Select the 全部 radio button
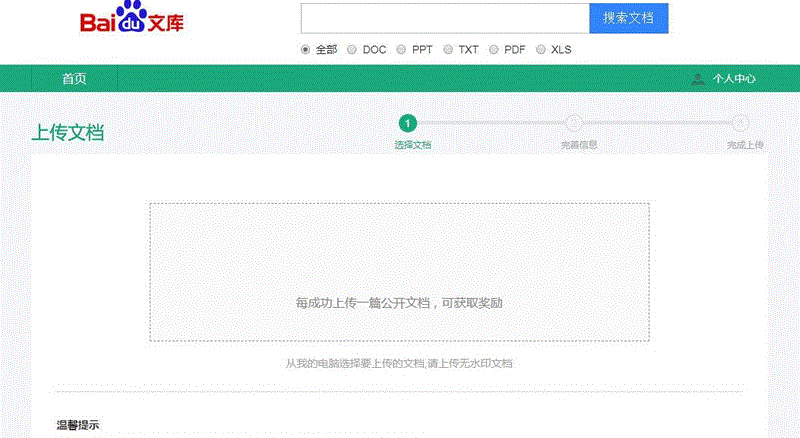 coord(306,49)
